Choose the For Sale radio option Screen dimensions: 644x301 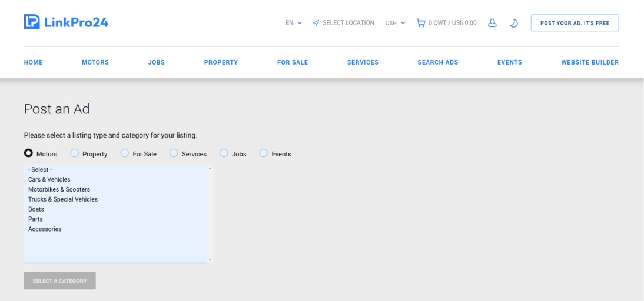click(125, 153)
